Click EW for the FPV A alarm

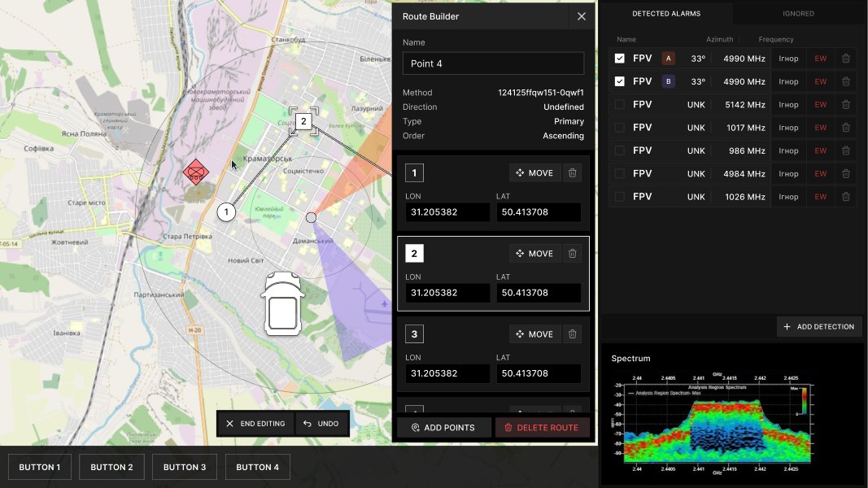[x=820, y=58]
